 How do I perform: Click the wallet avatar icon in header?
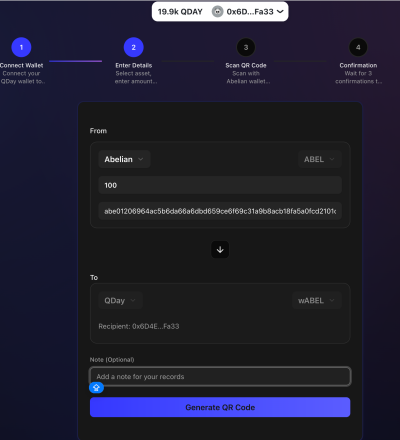[217, 12]
